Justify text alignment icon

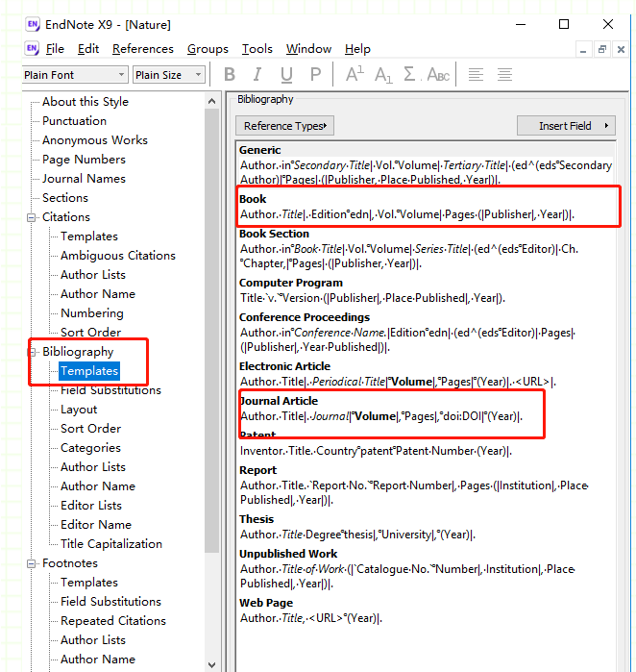click(x=504, y=75)
